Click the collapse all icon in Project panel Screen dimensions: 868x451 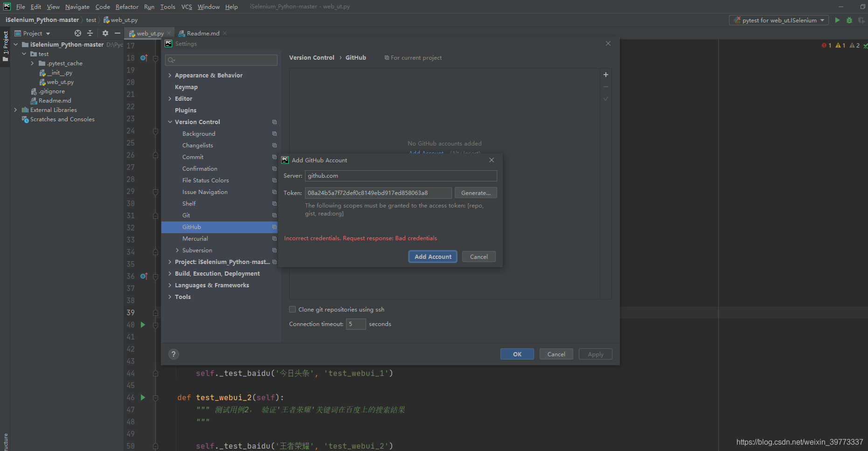tap(90, 33)
